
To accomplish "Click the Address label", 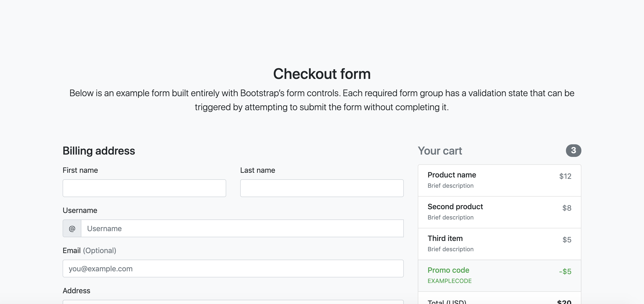I will point(76,290).
